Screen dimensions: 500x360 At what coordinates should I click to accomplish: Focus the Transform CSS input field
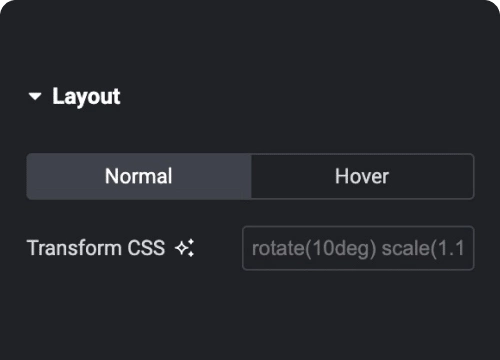click(358, 248)
